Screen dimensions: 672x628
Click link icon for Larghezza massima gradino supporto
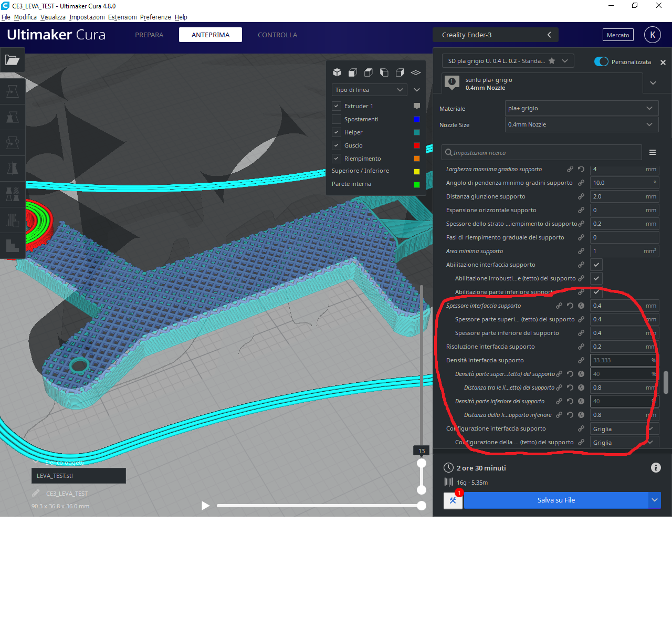[x=570, y=169]
